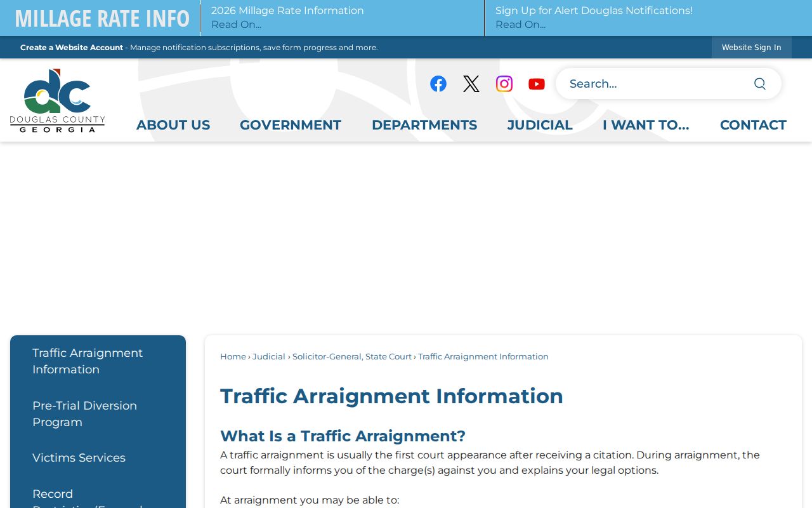Open the About Us menu
812x508 pixels.
pyautogui.click(x=173, y=125)
